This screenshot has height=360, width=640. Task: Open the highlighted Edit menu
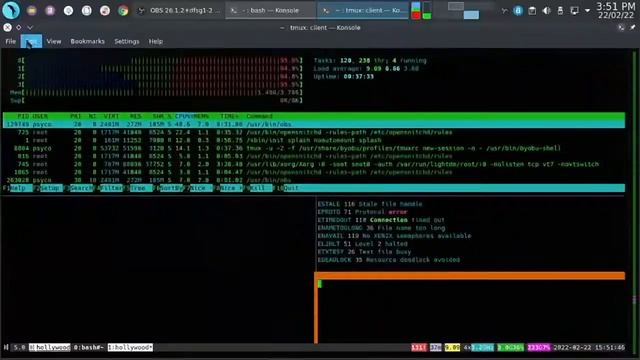tap(31, 41)
